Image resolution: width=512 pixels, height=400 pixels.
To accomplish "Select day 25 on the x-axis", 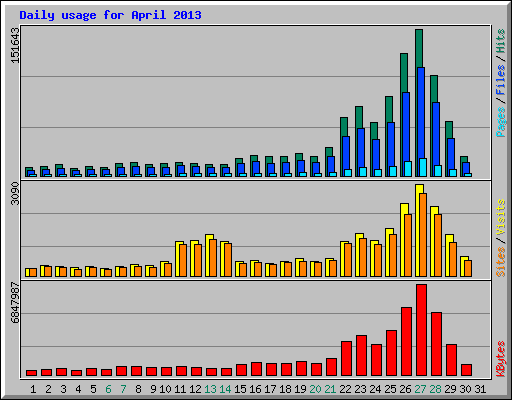I will tap(390, 389).
